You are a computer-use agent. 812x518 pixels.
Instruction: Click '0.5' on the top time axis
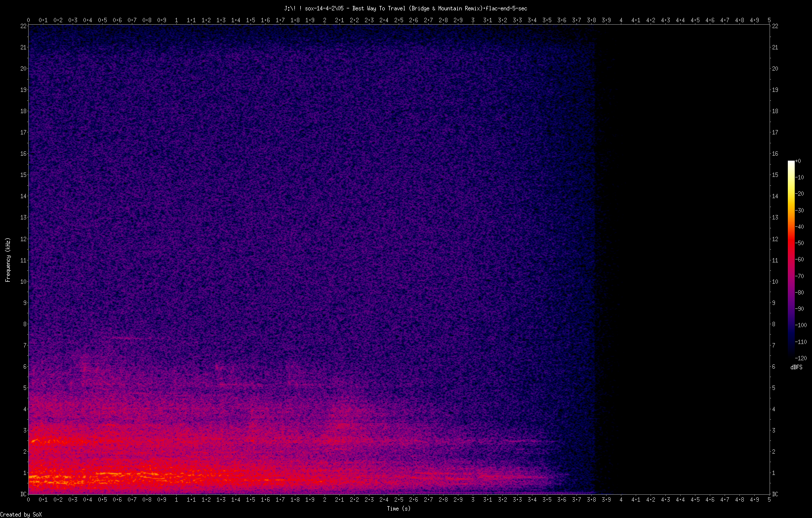click(x=102, y=20)
